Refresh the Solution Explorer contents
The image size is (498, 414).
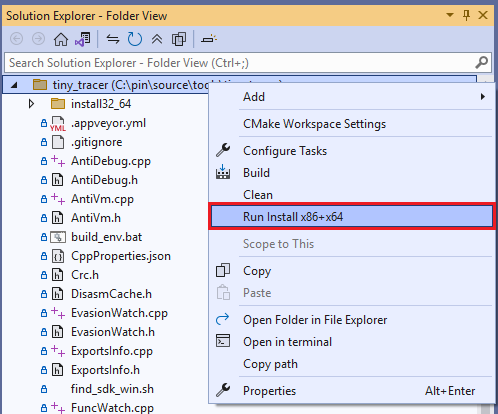tap(135, 39)
